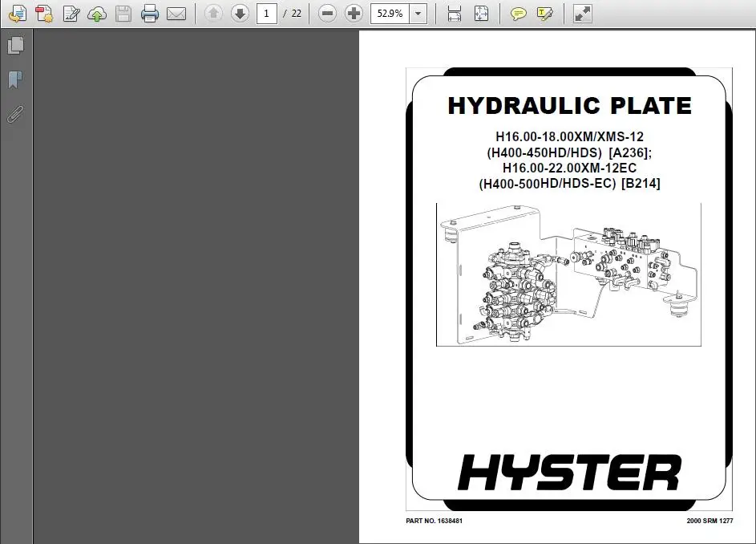Fit page width to window
756x544 pixels.
pyautogui.click(x=454, y=14)
